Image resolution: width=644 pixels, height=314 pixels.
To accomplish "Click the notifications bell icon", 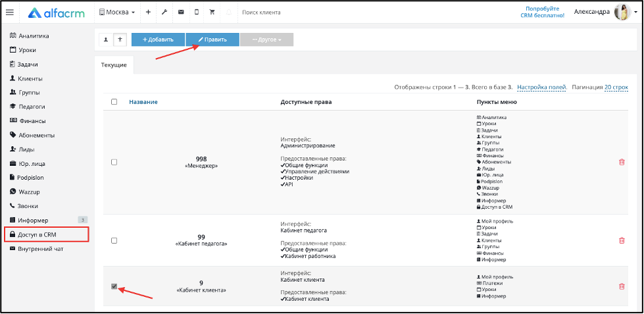I will tap(229, 13).
